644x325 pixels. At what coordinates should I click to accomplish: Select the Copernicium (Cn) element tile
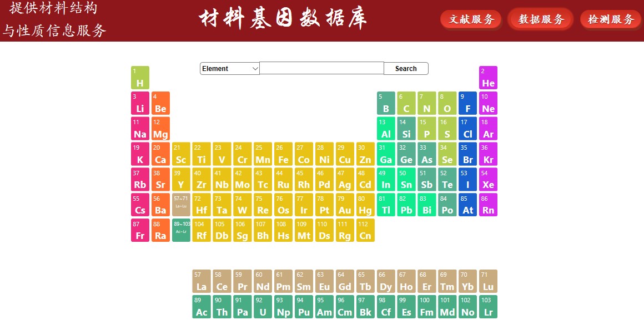(365, 230)
